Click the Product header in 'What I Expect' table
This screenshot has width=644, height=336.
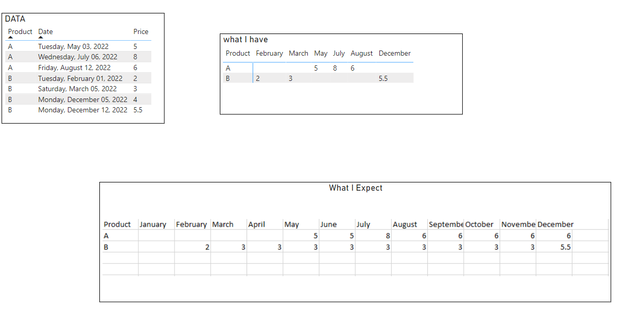pyautogui.click(x=117, y=224)
